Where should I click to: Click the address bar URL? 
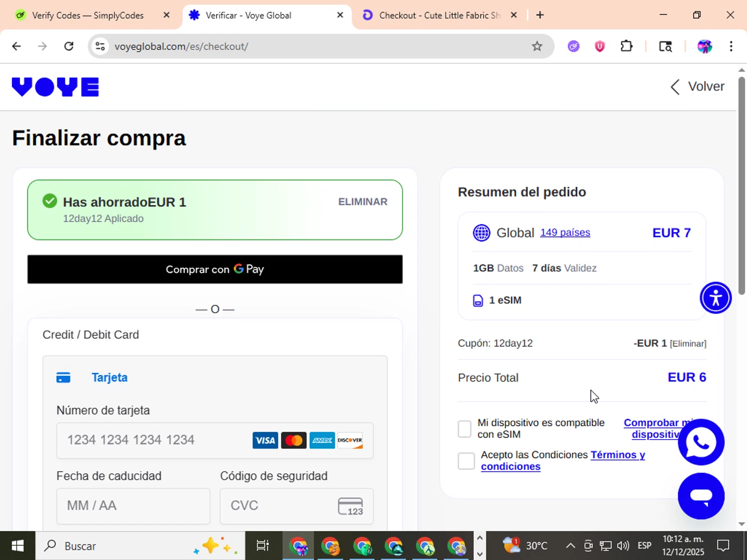pos(181,46)
